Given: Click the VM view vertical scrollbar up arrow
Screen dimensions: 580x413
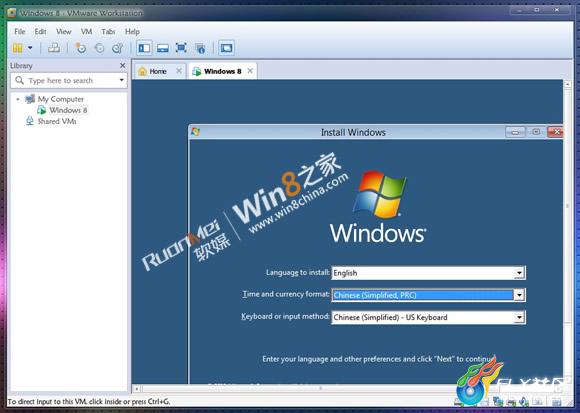Looking at the screenshot, I should (x=567, y=84).
